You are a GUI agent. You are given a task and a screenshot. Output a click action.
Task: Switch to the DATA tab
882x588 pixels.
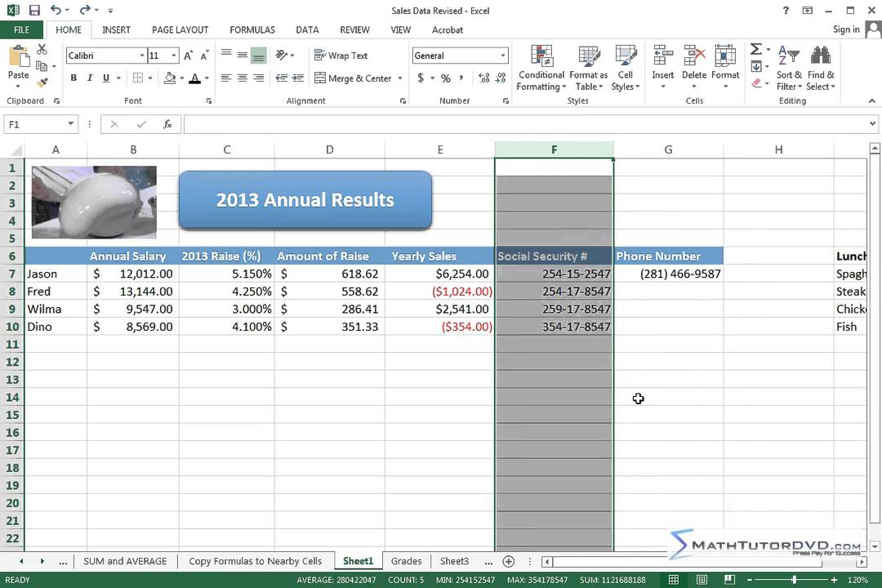(x=307, y=30)
